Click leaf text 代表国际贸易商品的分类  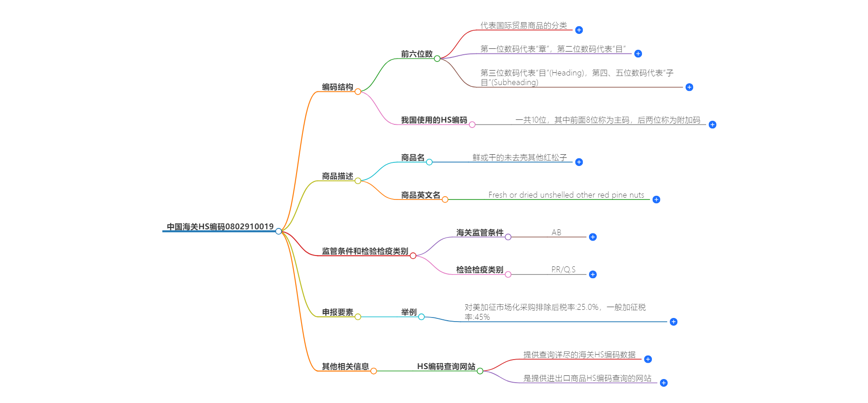[524, 25]
